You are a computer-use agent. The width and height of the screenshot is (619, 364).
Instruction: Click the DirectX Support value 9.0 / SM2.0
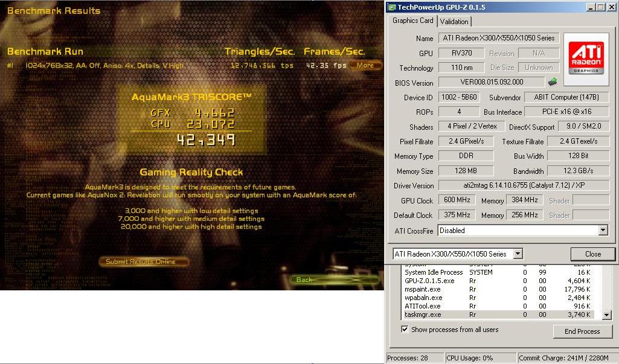[583, 126]
